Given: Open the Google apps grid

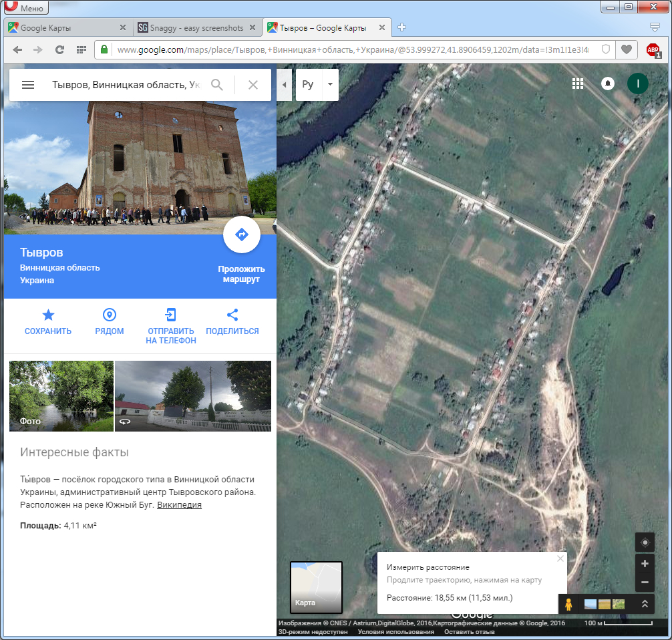Looking at the screenshot, I should point(578,84).
